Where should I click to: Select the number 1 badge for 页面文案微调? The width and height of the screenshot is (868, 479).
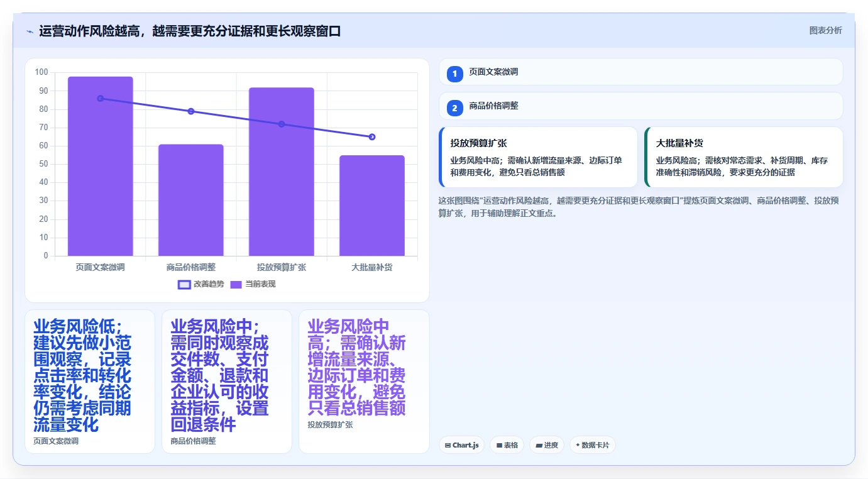[x=454, y=73]
